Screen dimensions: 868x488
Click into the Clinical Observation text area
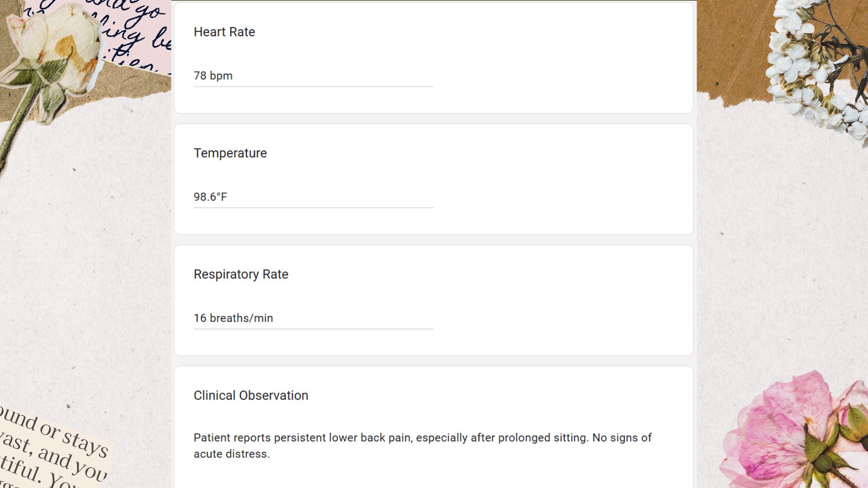click(433, 446)
